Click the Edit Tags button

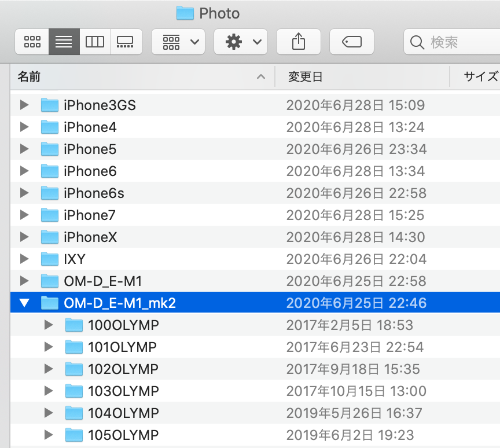[x=351, y=42]
